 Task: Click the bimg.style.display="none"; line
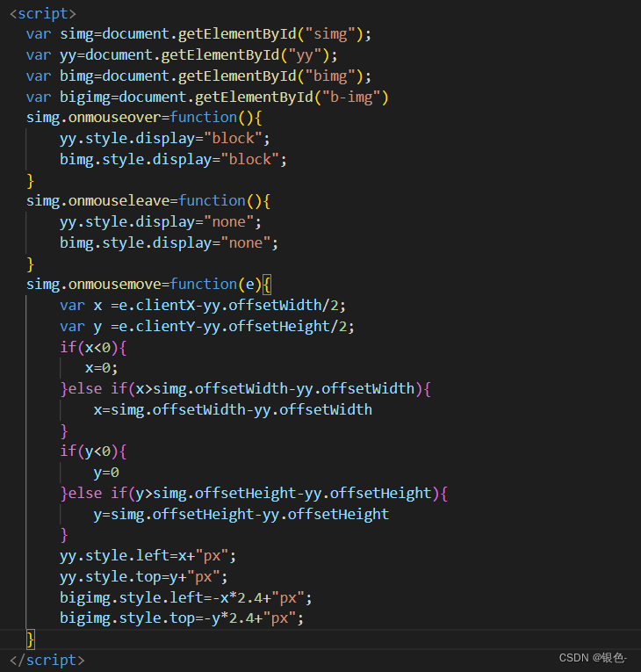(x=169, y=243)
